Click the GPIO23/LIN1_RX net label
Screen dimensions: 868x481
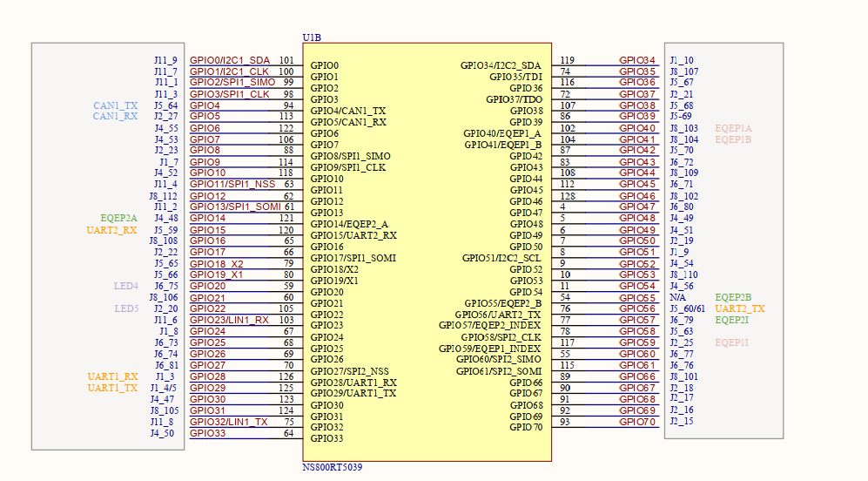pyautogui.click(x=229, y=320)
